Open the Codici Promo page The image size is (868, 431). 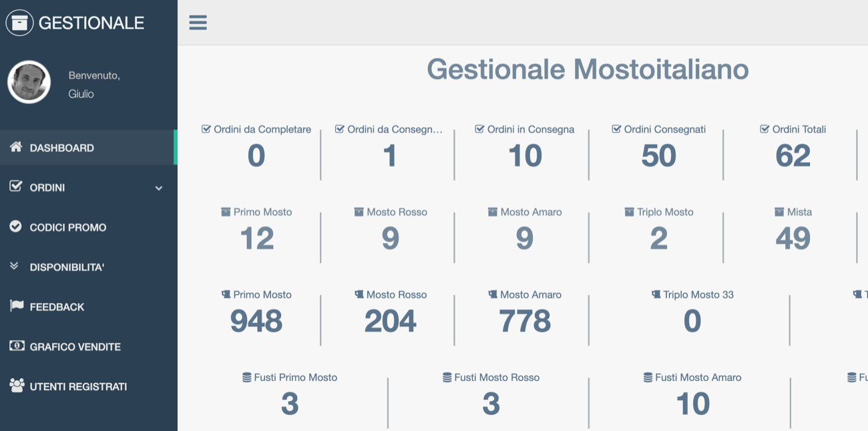pos(67,228)
